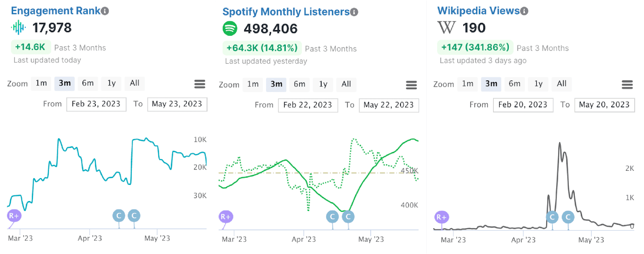Viewport: 644px width, 254px height.
Task: Select the 1y zoom range on Engagement Rank
Action: (x=111, y=83)
